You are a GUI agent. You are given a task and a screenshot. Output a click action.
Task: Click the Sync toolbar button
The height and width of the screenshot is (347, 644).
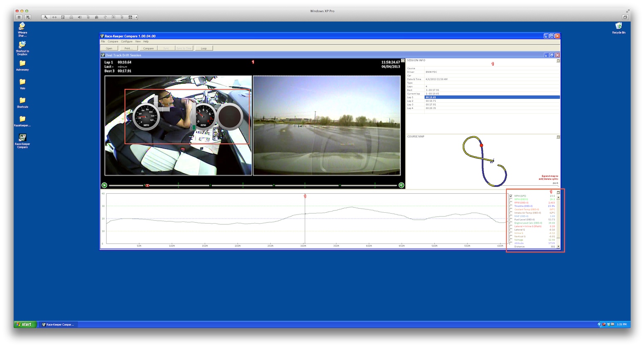(x=166, y=48)
